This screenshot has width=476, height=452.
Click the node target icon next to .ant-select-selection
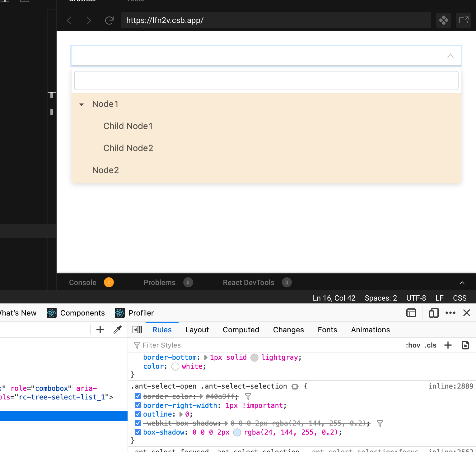pos(295,386)
